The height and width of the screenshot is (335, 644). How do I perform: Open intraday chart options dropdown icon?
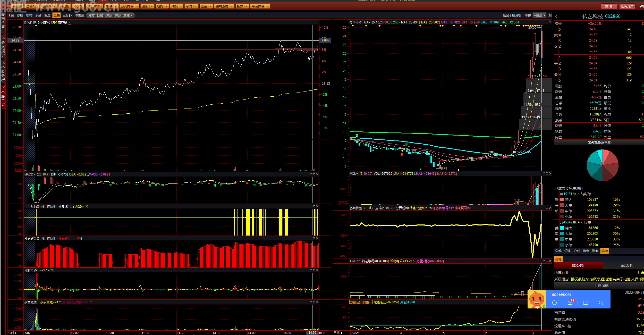[70, 22]
